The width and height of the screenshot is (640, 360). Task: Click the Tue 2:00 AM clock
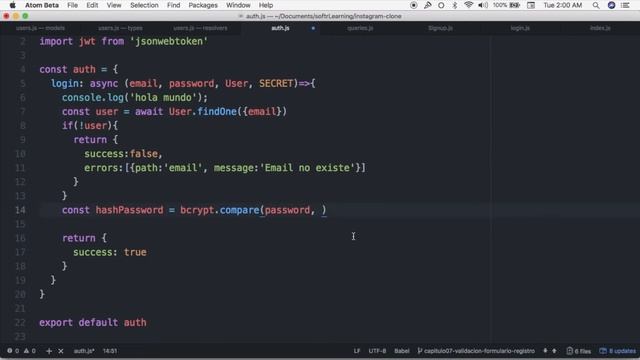[x=562, y=5]
